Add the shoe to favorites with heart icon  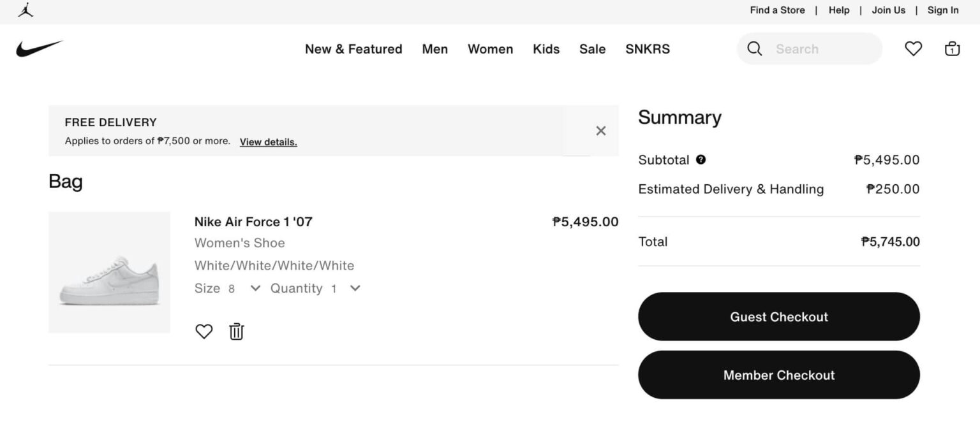[204, 331]
